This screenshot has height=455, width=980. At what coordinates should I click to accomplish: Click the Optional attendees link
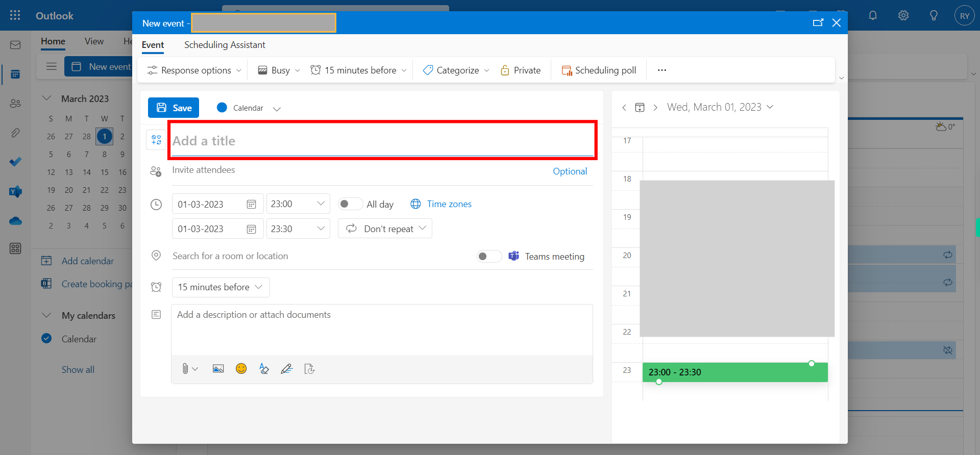click(x=570, y=171)
